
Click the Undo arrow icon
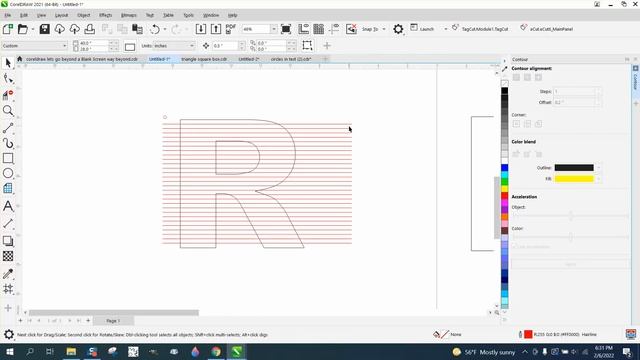pos(154,29)
